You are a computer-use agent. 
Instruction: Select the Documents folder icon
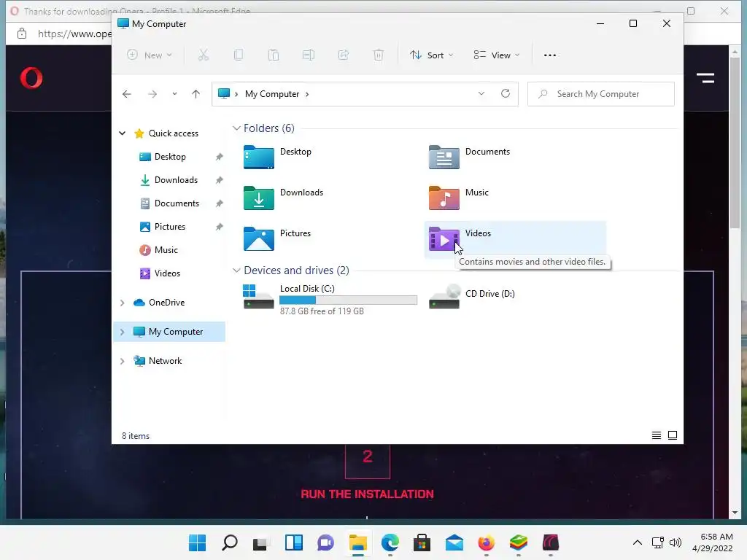tap(444, 157)
